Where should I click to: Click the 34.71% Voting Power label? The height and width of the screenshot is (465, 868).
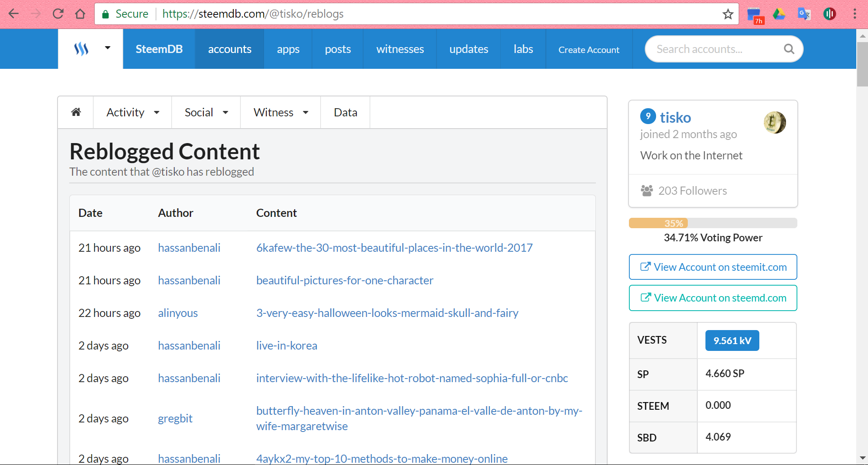coord(713,238)
